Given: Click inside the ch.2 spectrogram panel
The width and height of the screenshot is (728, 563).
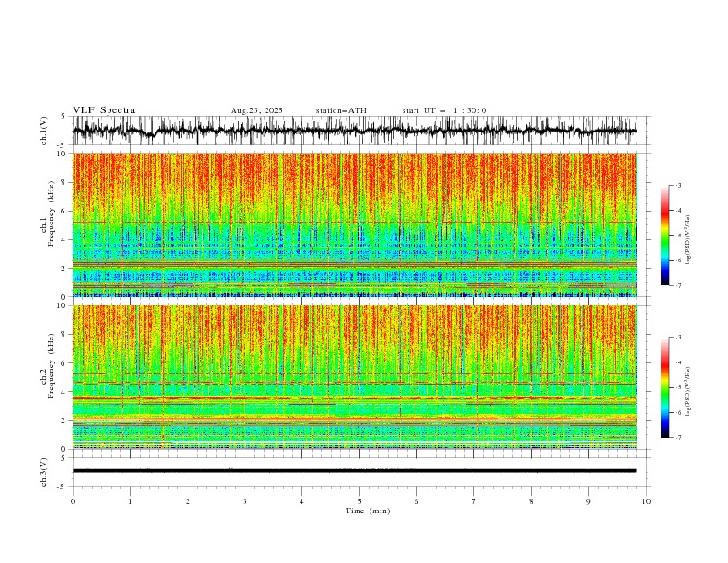Looking at the screenshot, I should (x=354, y=377).
